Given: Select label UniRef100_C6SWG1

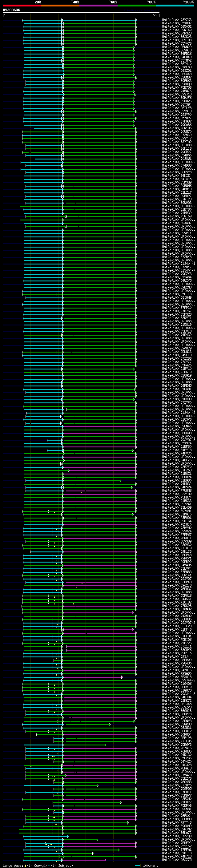Looking at the screenshot, I should pos(177,728).
